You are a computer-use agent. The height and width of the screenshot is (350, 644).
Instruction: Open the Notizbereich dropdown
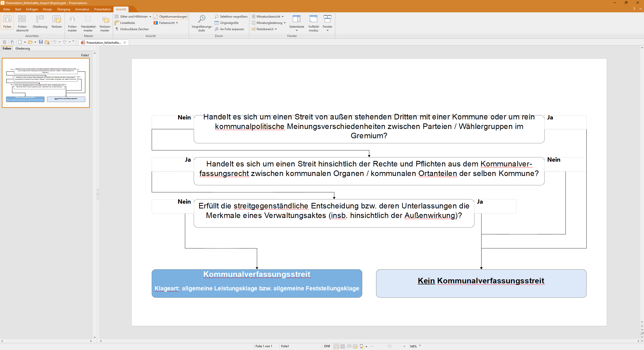pos(276,29)
